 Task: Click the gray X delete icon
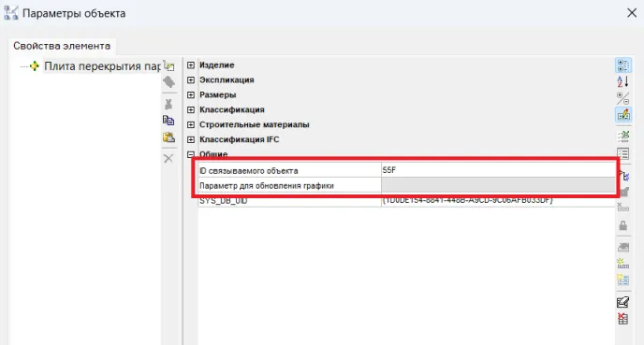[168, 158]
